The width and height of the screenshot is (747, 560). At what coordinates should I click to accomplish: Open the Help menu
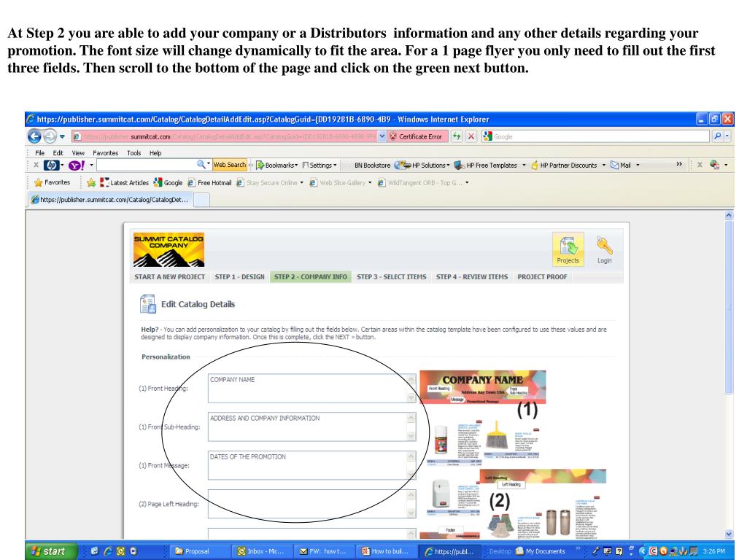(155, 153)
